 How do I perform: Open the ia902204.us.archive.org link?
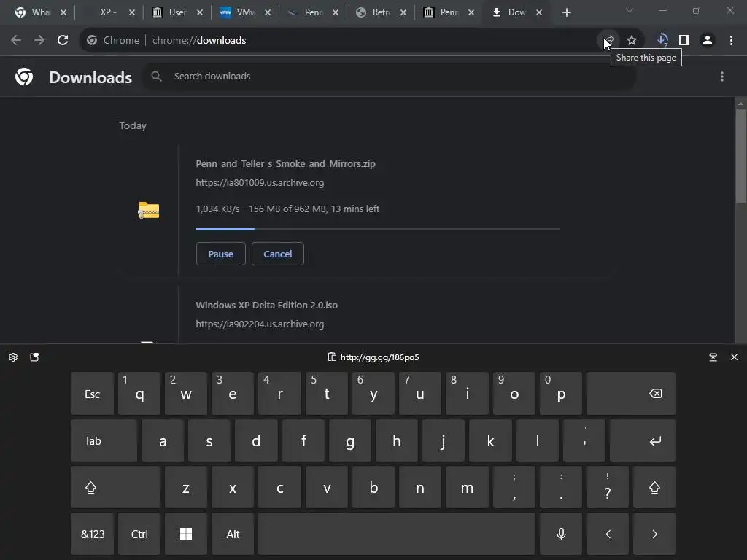point(260,324)
